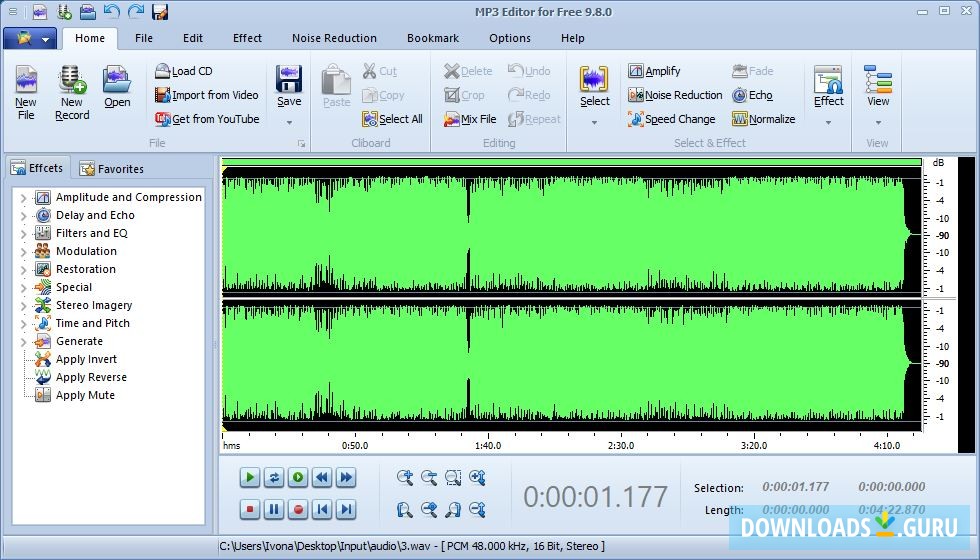Select the Special effects tree item
Screen dimensions: 980x560
point(74,287)
